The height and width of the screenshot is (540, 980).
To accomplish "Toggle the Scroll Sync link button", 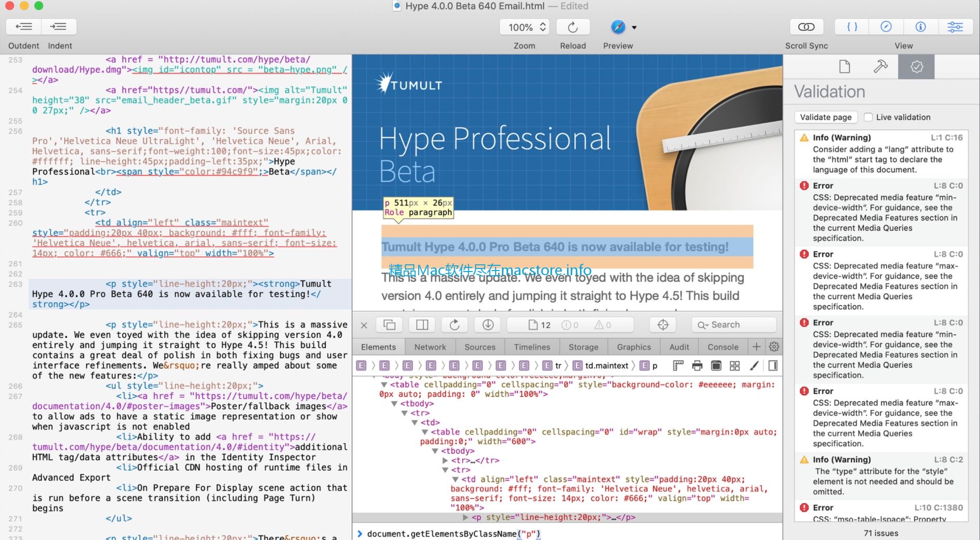I will pos(806,27).
